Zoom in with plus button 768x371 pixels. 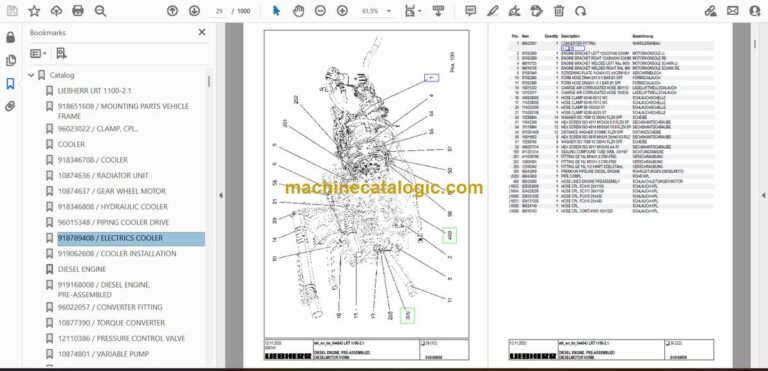(x=342, y=11)
